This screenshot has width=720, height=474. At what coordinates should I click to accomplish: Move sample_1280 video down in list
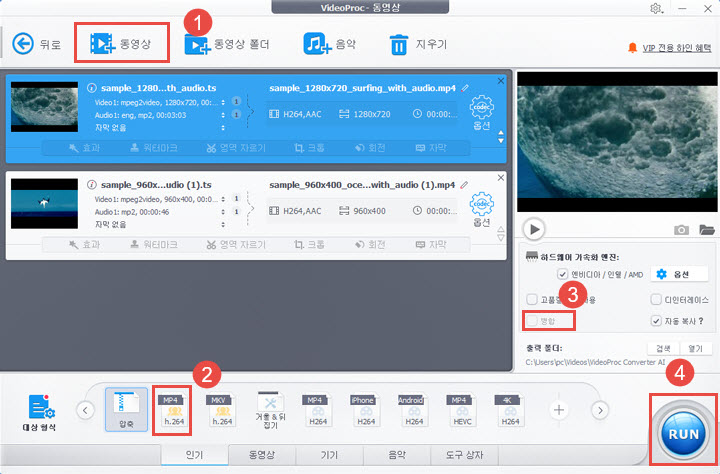point(501,141)
